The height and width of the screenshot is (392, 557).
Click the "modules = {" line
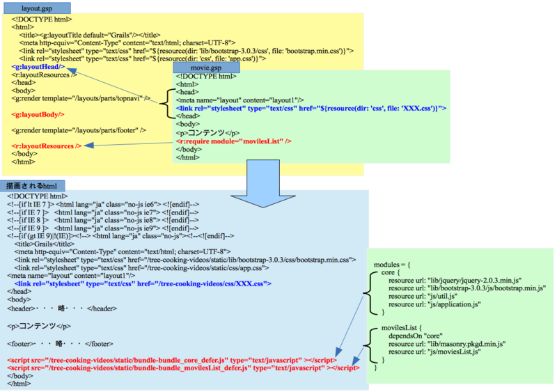tap(392, 265)
